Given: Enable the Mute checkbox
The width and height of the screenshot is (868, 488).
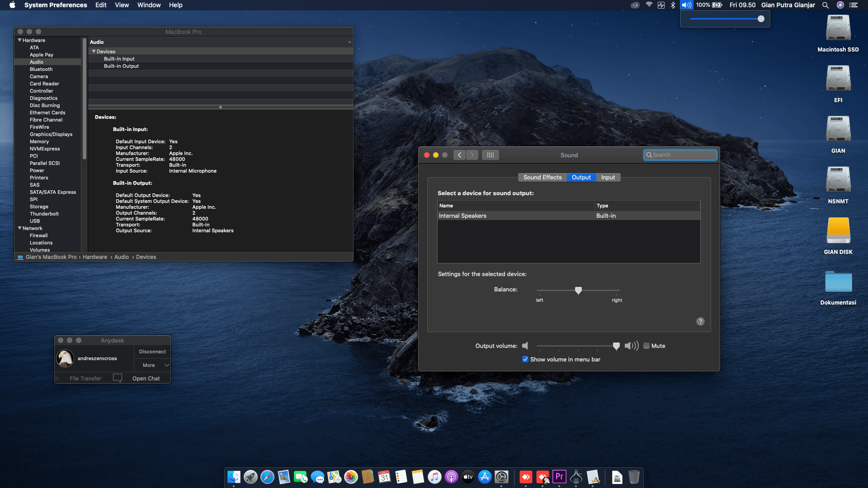Looking at the screenshot, I should click(646, 346).
